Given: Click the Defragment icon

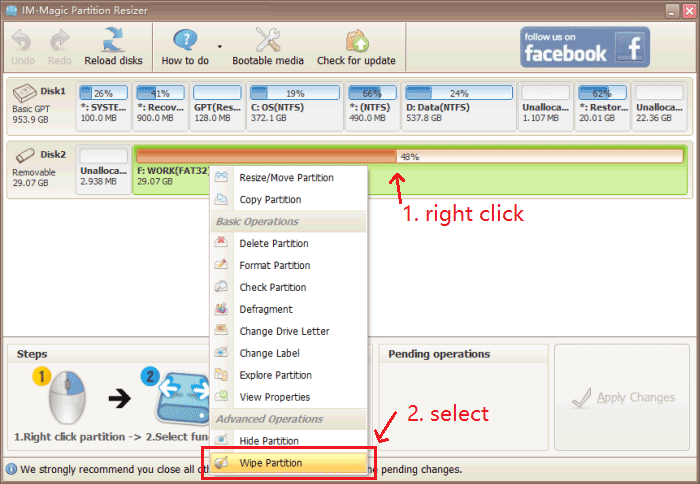Looking at the screenshot, I should (x=221, y=308).
